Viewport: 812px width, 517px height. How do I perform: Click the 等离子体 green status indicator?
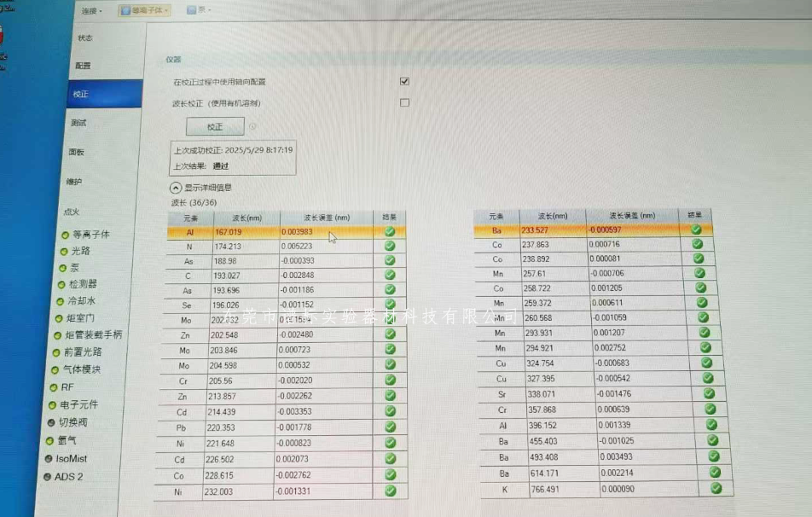coord(65,235)
